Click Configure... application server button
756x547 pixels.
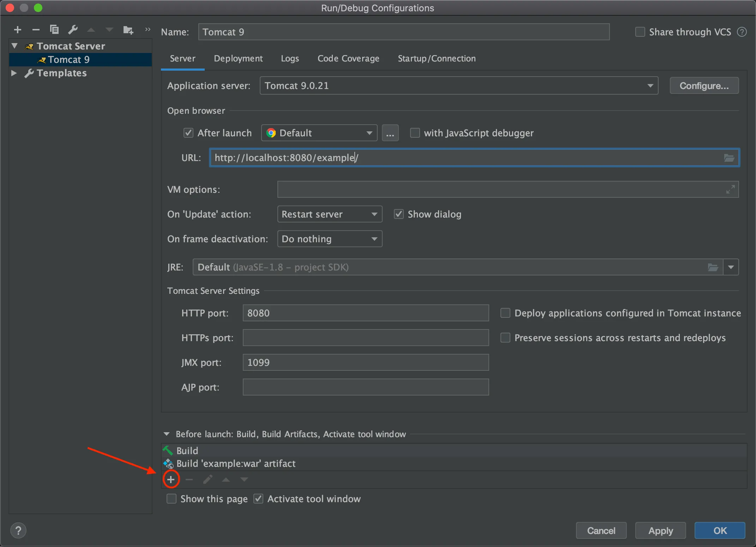click(704, 86)
